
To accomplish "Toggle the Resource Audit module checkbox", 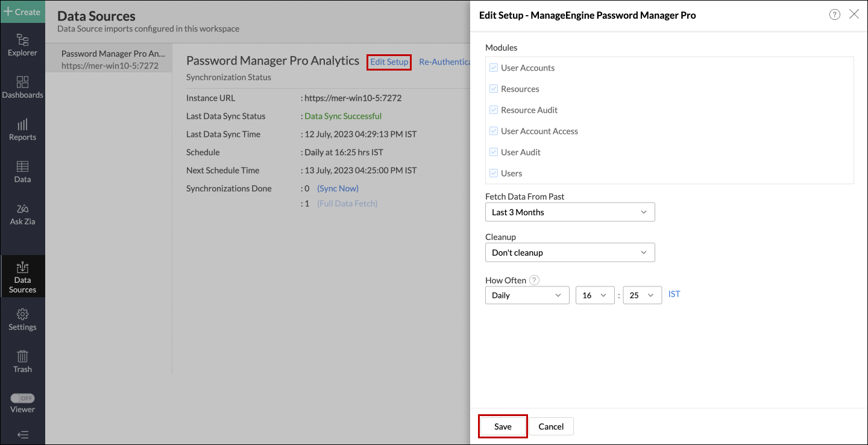I will tap(494, 110).
